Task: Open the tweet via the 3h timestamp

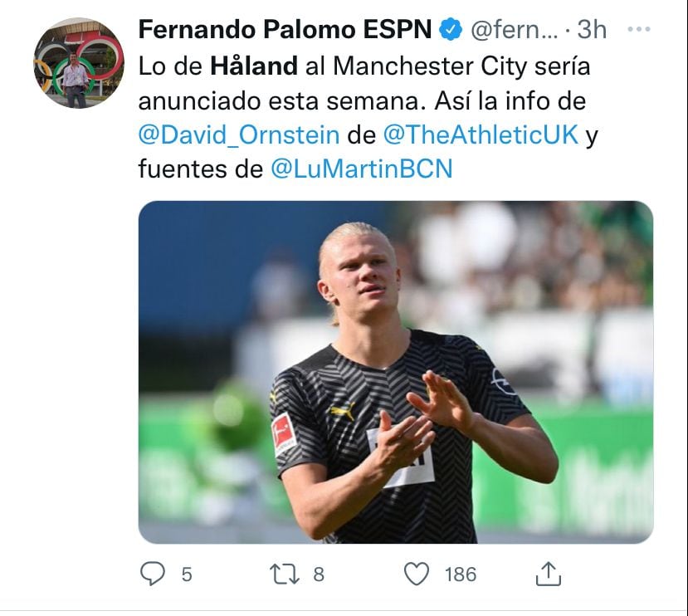Action: [592, 30]
